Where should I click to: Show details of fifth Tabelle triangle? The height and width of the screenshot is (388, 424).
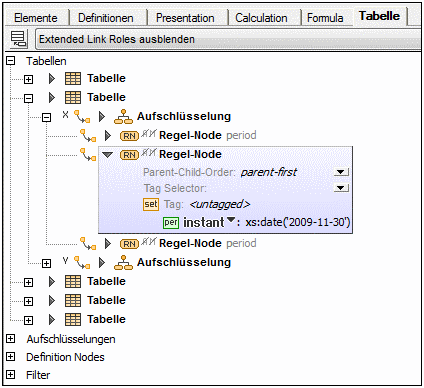tap(52, 319)
